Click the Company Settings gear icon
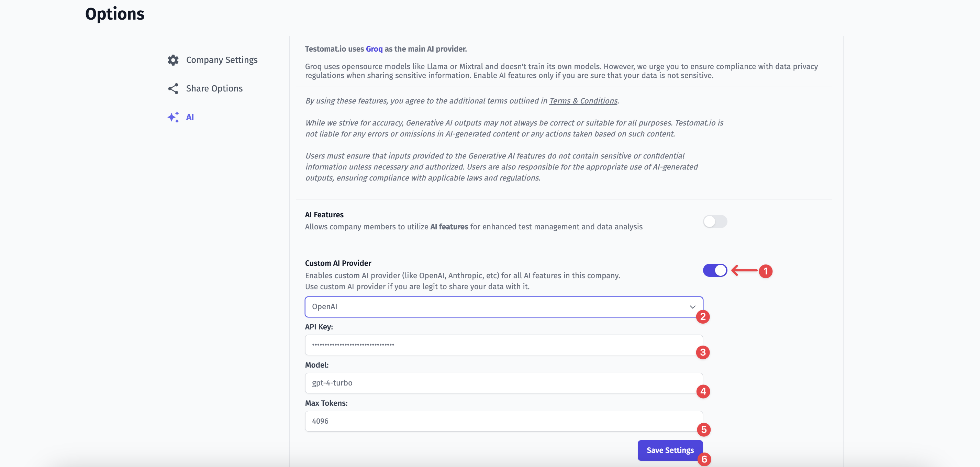Screen dimensions: 980x467 tap(173, 60)
